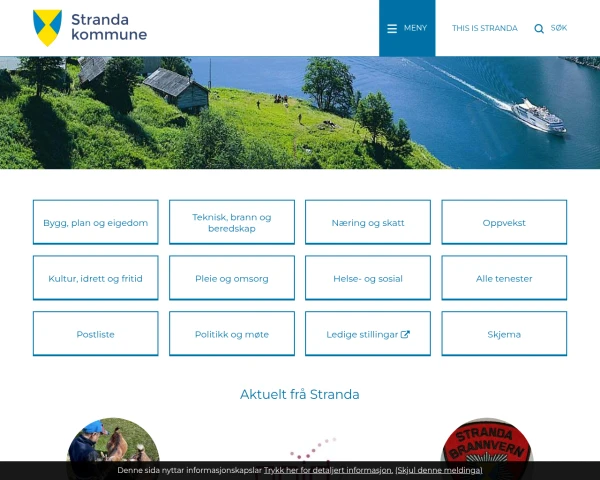Select Pleie og omsorg tile
This screenshot has height=480, width=600.
tap(232, 278)
